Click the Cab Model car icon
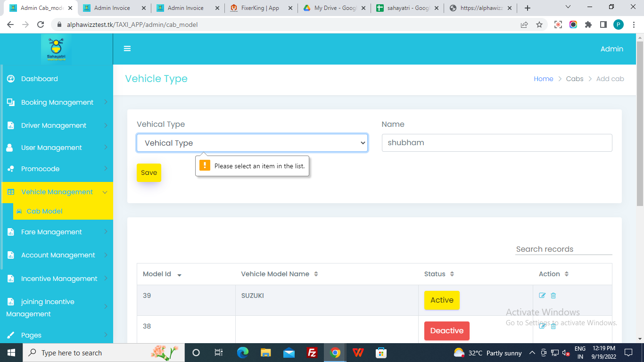The image size is (644, 362). coord(19,211)
